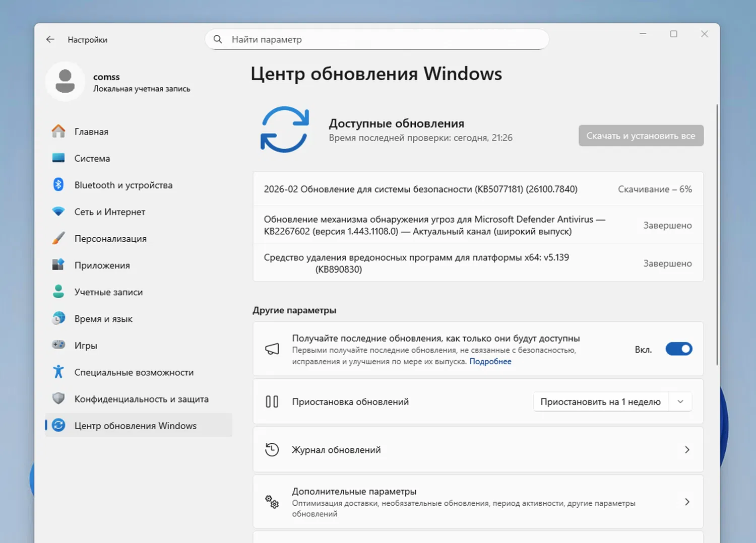
Task: Click the Время последней проверки text
Action: coord(421,138)
